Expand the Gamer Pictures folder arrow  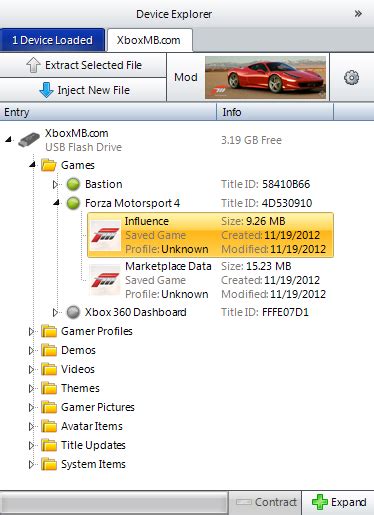coord(31,407)
